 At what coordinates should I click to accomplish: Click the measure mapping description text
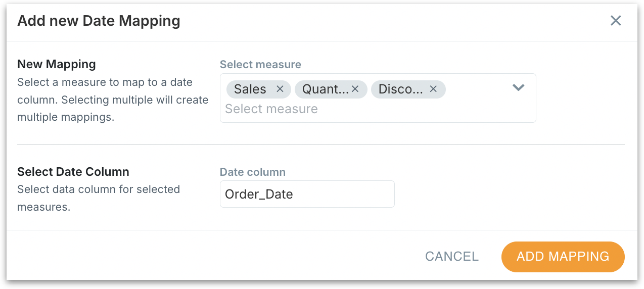112,100
